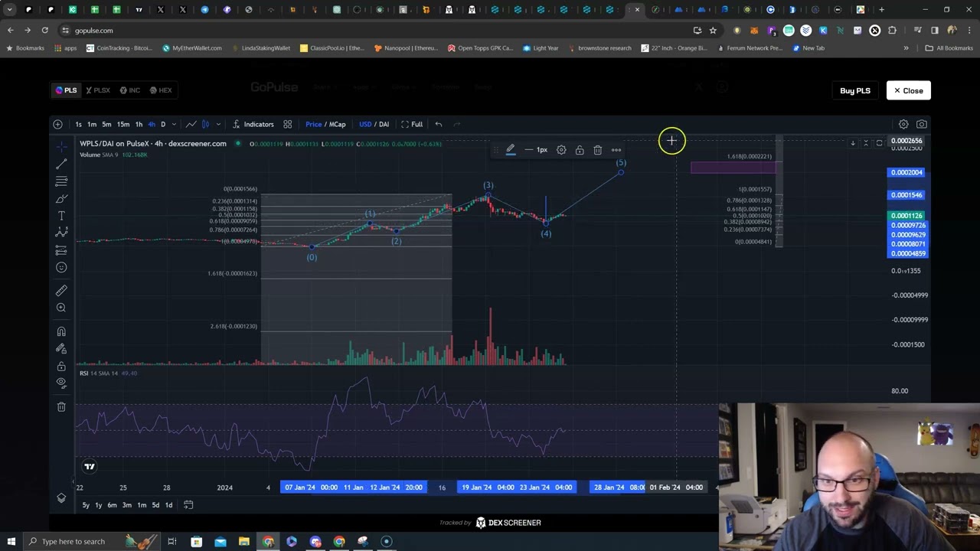Open the chart layout templates grid
This screenshot has width=980, height=551.
coord(287,124)
